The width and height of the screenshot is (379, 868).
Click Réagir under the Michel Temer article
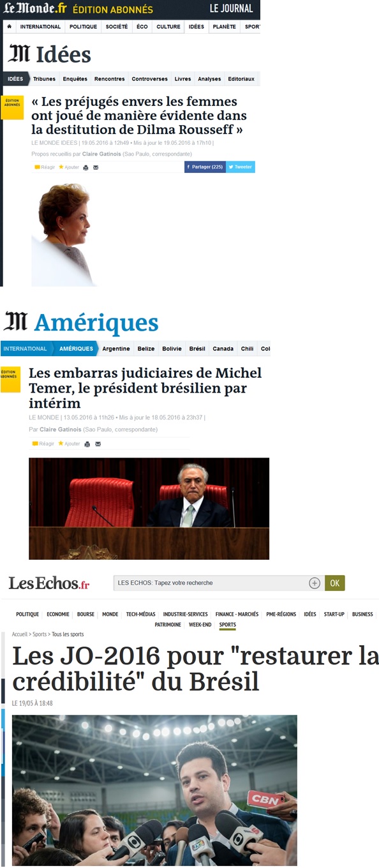pyautogui.click(x=43, y=444)
